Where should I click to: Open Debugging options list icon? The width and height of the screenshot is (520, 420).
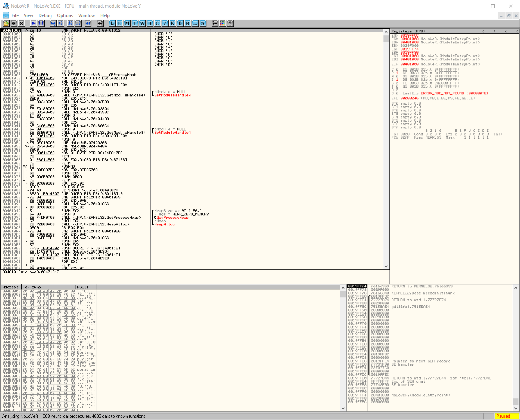(215, 23)
